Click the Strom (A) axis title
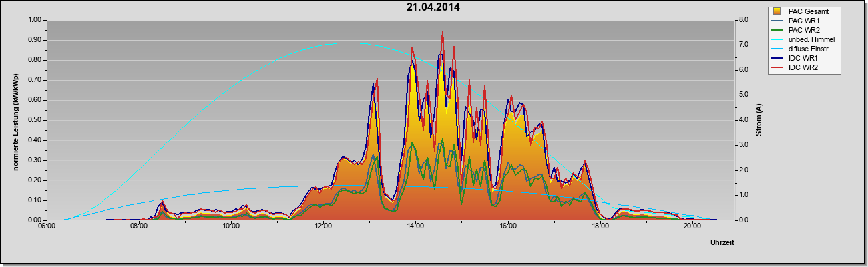Screen dimensions: 868x267 click(759, 120)
